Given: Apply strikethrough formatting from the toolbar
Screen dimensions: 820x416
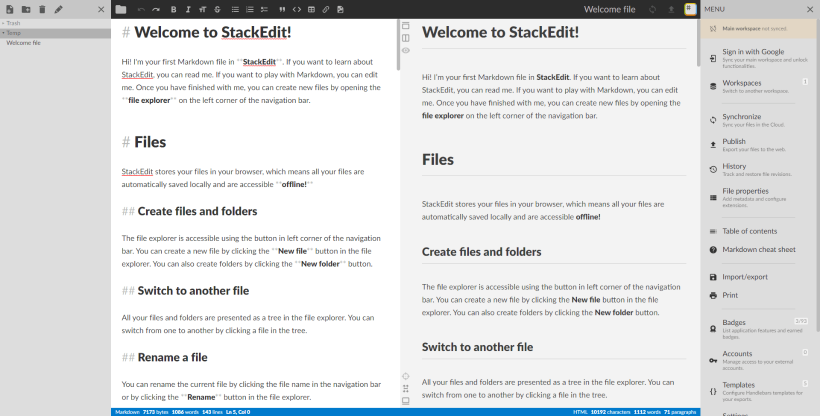Looking at the screenshot, I should coord(219,9).
